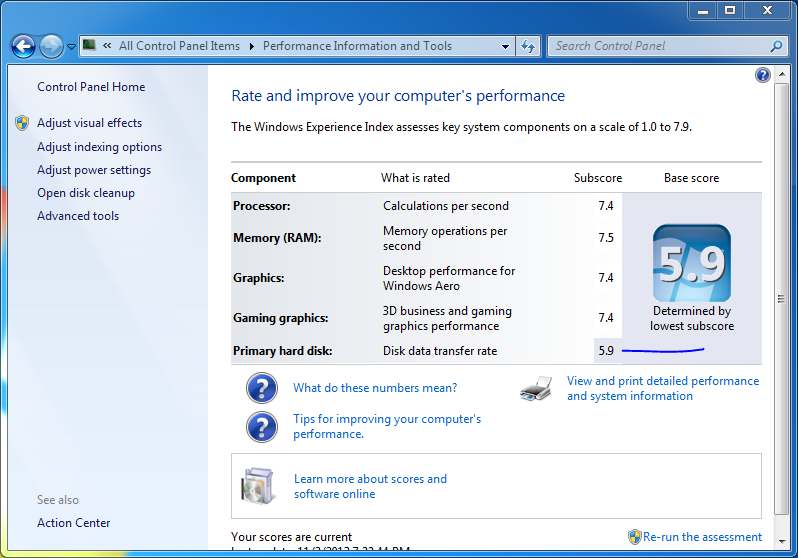Open What do these numbers mean link
The height and width of the screenshot is (558, 798).
tap(375, 388)
